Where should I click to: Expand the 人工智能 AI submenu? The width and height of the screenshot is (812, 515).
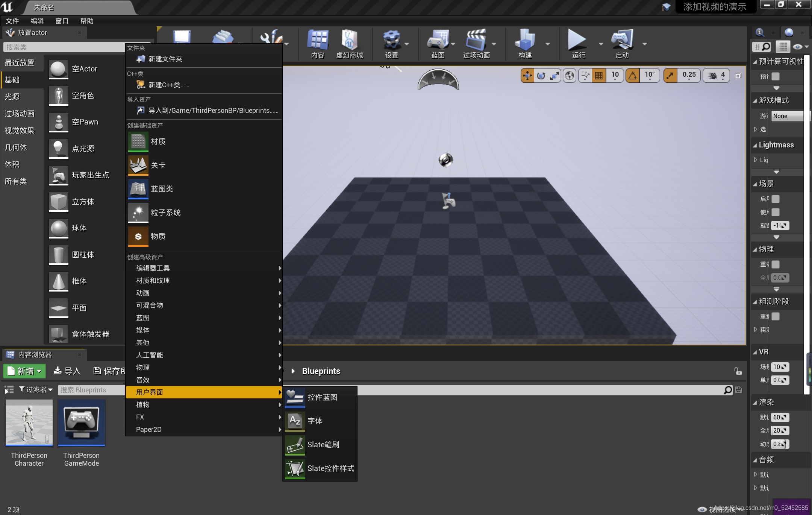click(204, 355)
